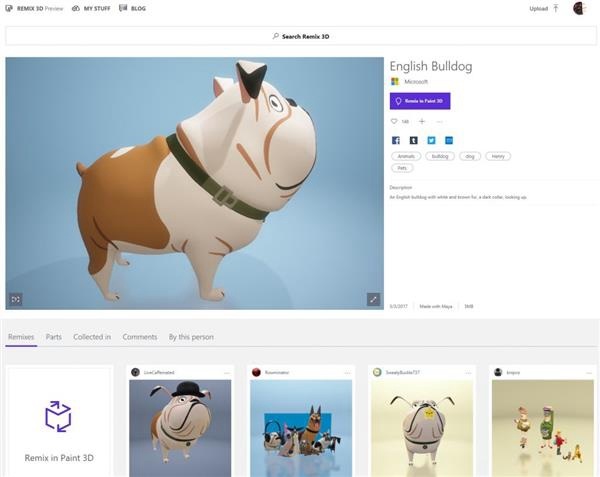The height and width of the screenshot is (477, 600).
Task: Open the Remix 3D home logo
Action: coord(34,8)
